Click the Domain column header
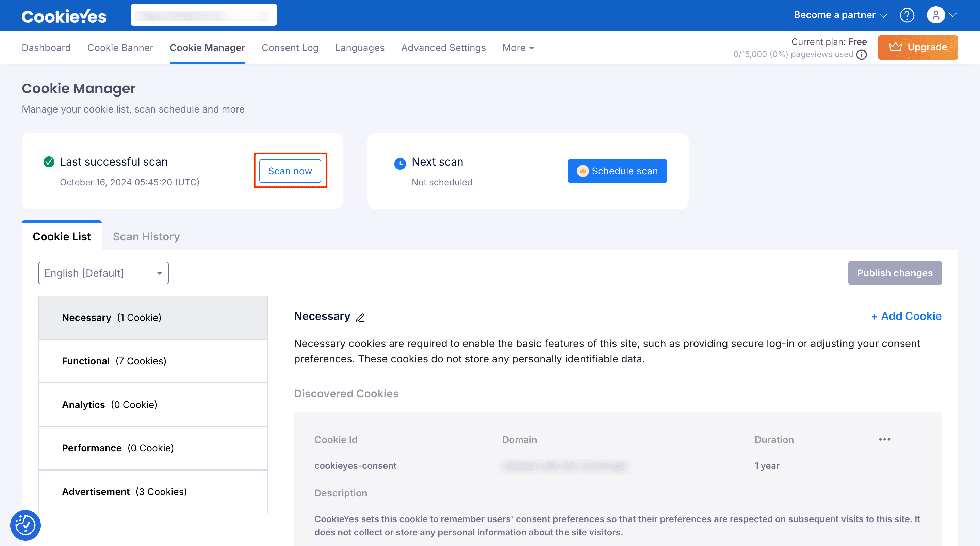The height and width of the screenshot is (546, 980). point(520,440)
